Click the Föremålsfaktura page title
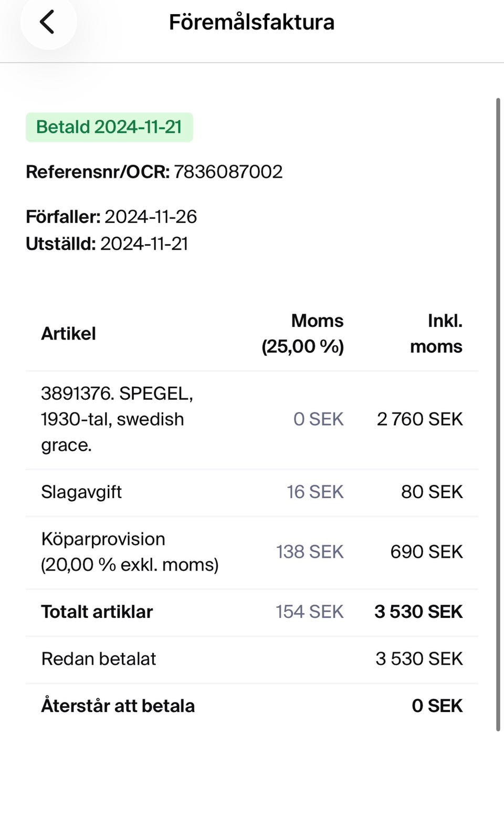The height and width of the screenshot is (837, 504). pyautogui.click(x=251, y=22)
